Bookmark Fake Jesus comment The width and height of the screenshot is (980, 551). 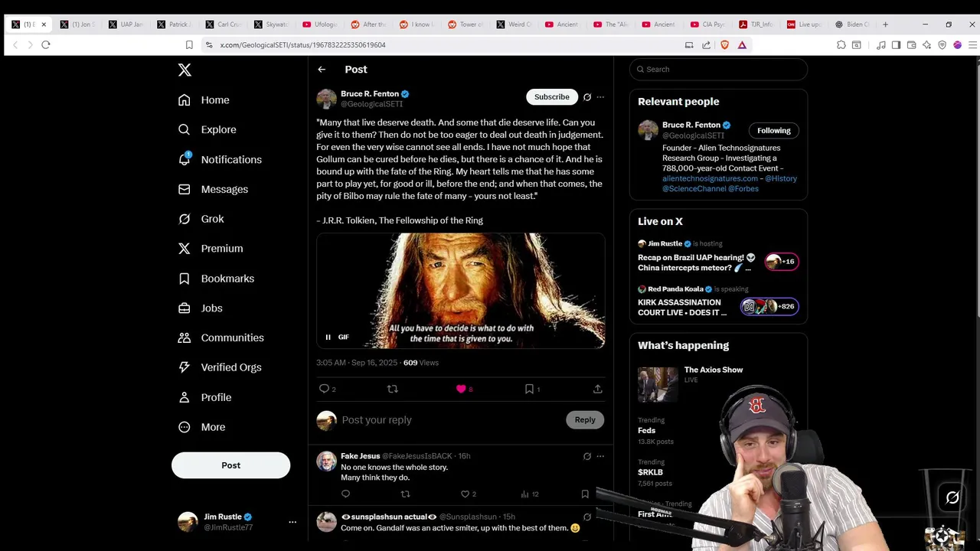(x=585, y=494)
